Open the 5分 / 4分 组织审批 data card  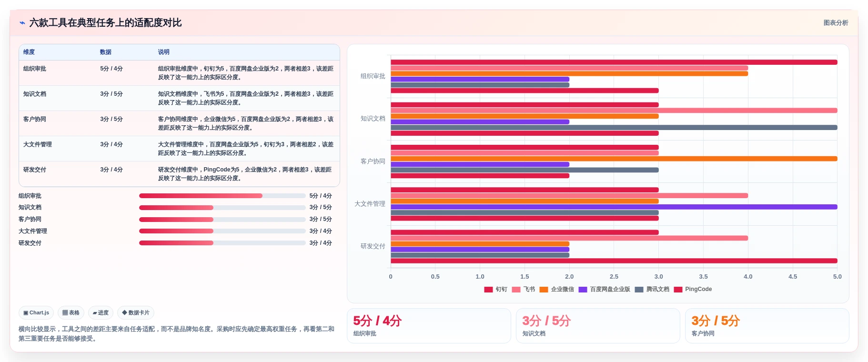tap(429, 326)
